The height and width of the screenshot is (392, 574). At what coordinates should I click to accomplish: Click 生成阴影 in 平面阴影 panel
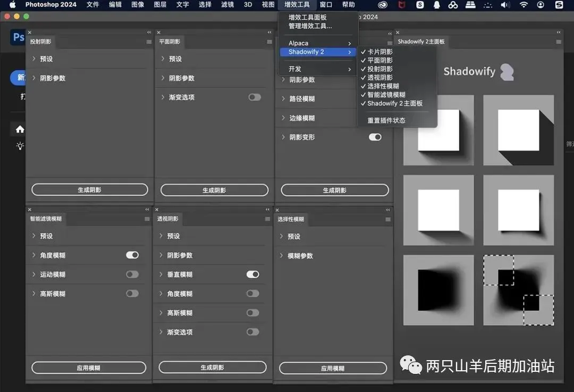215,190
